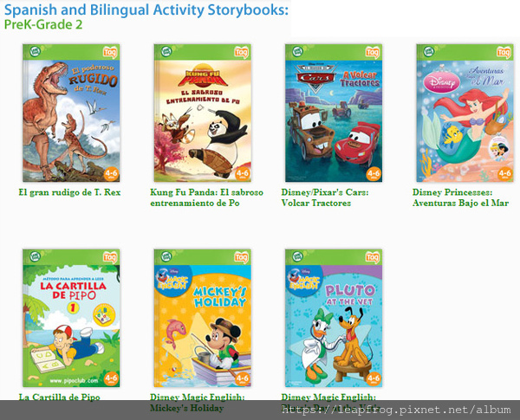Open La Cartilla de Pipo book cover
The image size is (520, 420).
[71, 318]
